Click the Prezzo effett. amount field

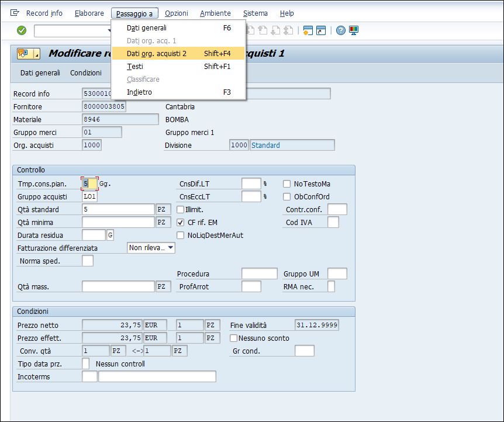tap(112, 338)
